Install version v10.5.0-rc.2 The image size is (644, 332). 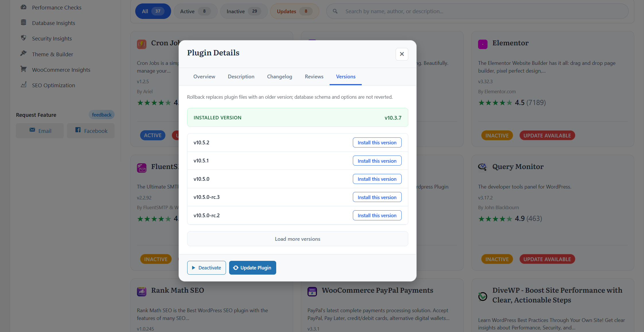[x=377, y=215]
